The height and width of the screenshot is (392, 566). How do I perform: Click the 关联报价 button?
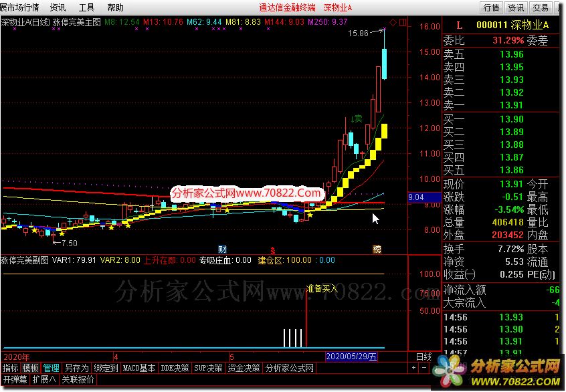[78, 379]
